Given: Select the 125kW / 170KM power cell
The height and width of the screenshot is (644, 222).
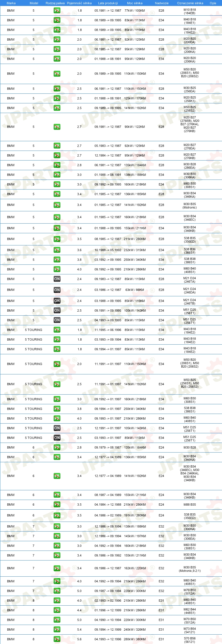Looking at the screenshot, I should point(135,98).
